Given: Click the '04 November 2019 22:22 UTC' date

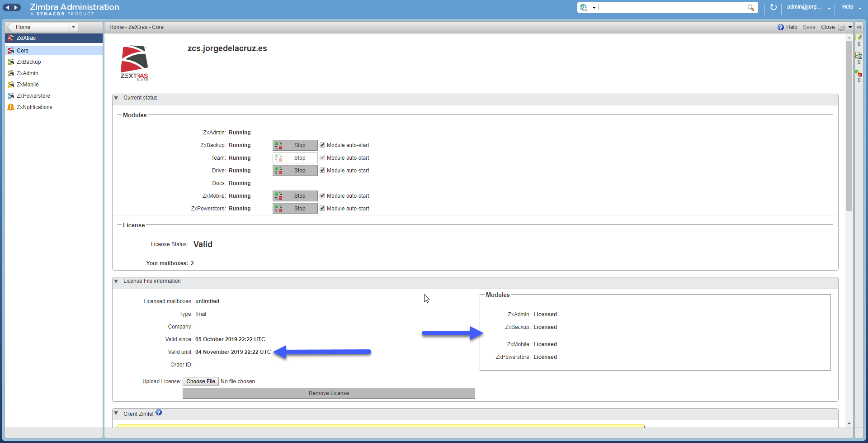Looking at the screenshot, I should (x=233, y=352).
